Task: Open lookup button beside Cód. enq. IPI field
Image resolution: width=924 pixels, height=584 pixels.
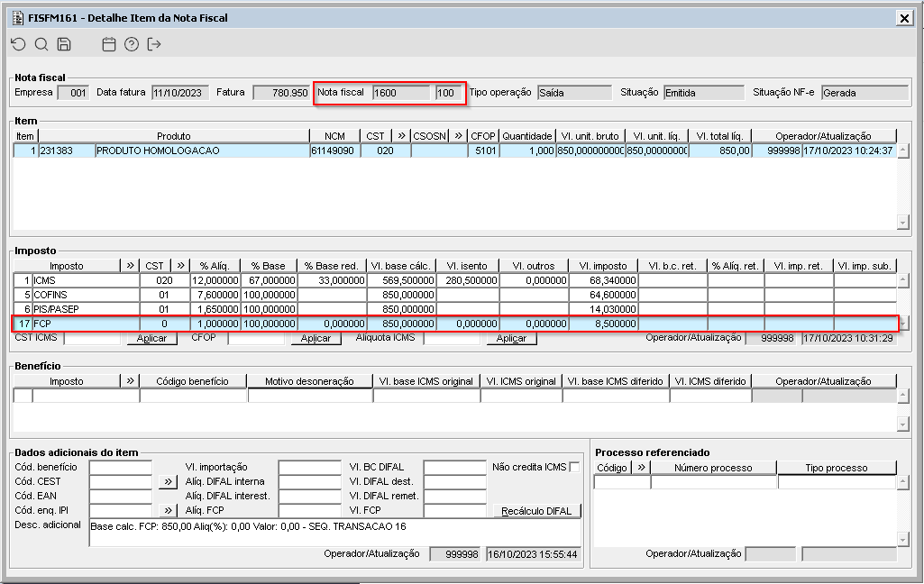Action: [168, 510]
